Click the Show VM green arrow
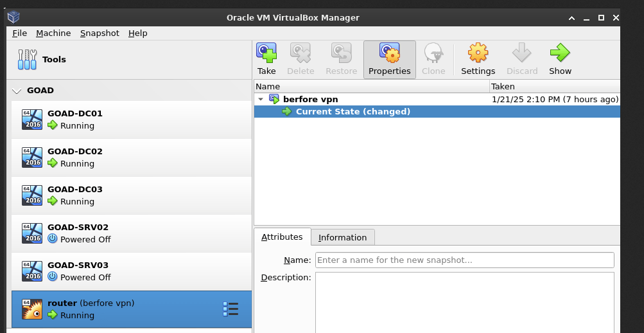644x333 pixels. [x=560, y=53]
